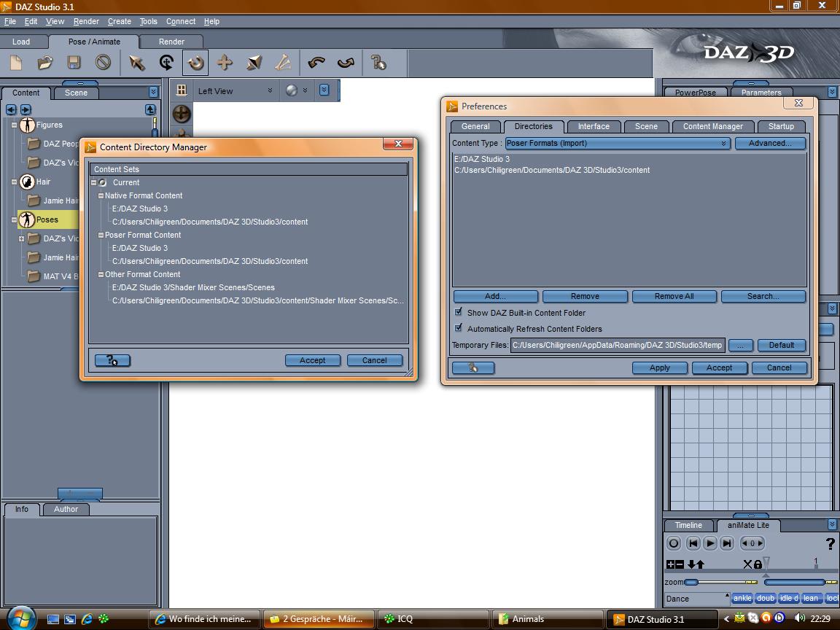
Task: Click the aniMate lock icon
Action: pos(758,564)
